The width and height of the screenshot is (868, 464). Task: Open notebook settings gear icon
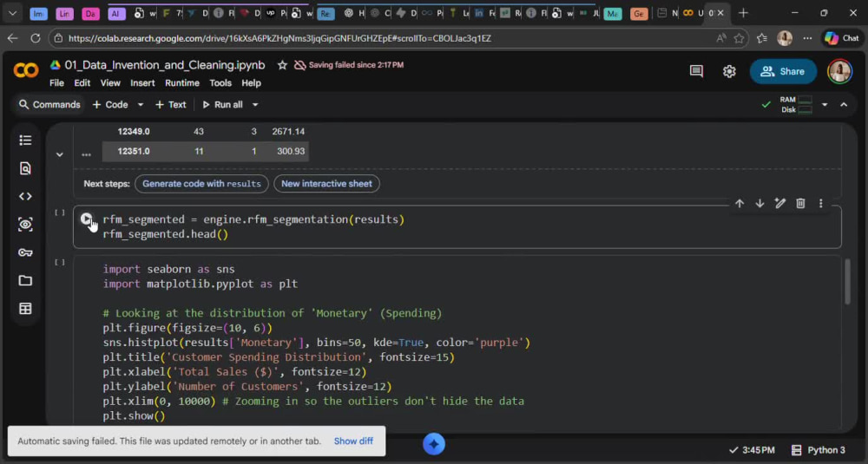(729, 71)
